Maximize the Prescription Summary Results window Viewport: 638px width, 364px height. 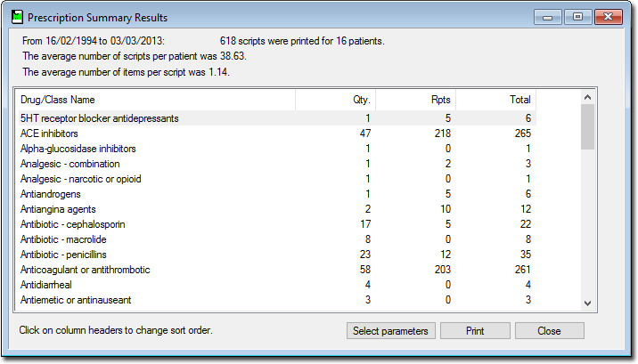click(577, 17)
